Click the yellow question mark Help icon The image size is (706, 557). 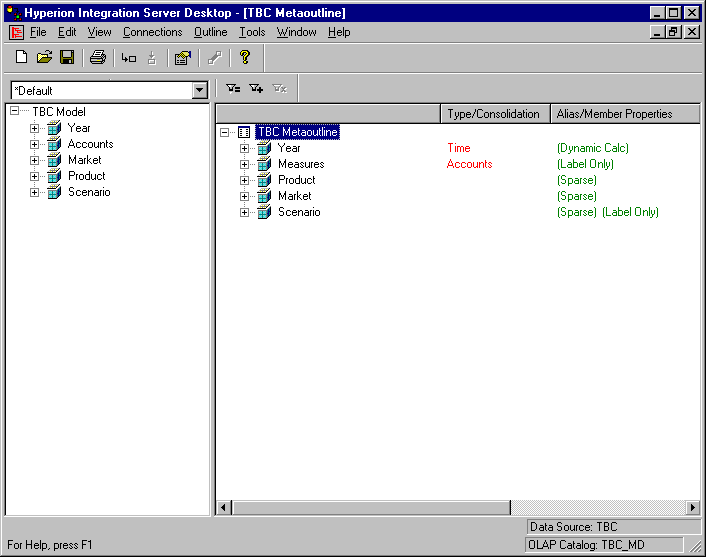[x=245, y=57]
